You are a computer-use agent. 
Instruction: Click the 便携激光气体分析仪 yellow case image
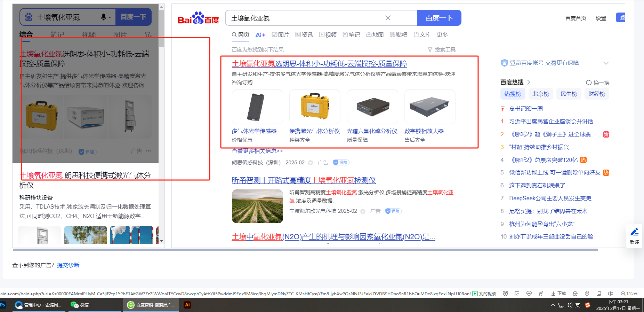(x=315, y=107)
